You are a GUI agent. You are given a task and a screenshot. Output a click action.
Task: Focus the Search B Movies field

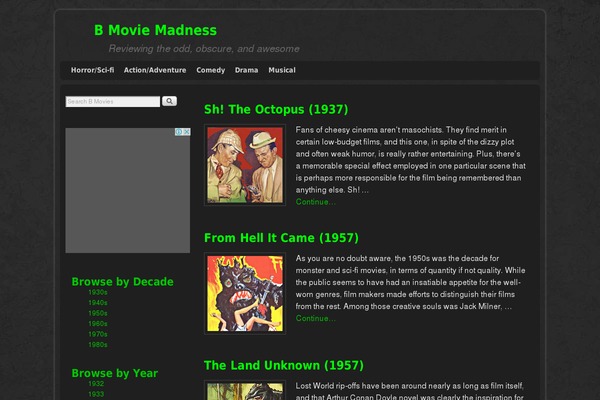click(112, 101)
